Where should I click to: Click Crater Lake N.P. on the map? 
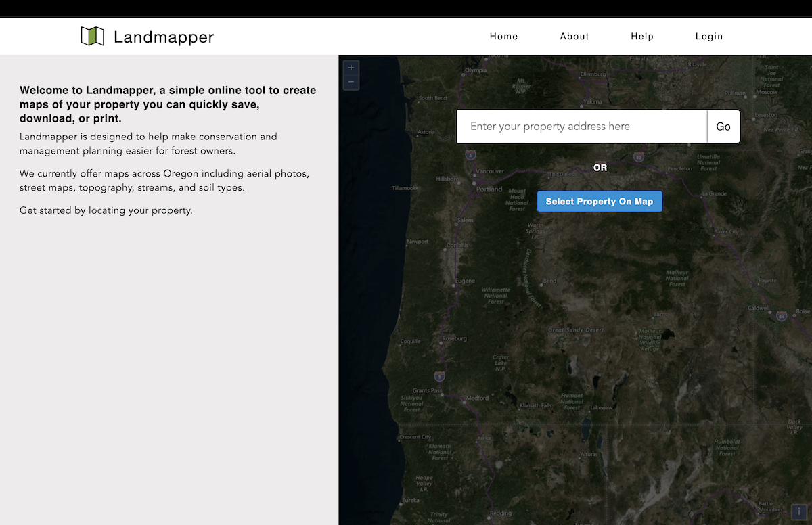[501, 363]
